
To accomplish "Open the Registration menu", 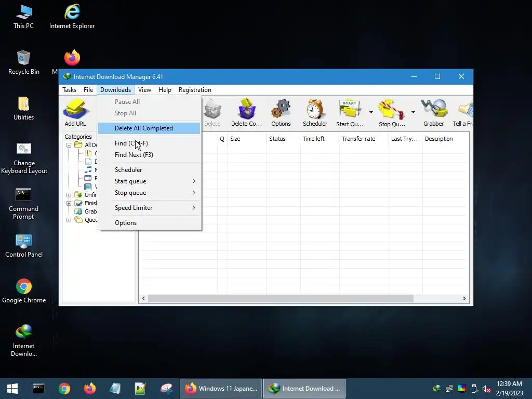I will [x=195, y=90].
